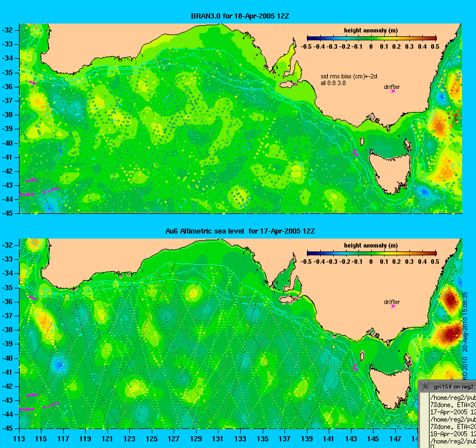Click 'height anomaly (m)' label on Au6 panel

(371, 245)
